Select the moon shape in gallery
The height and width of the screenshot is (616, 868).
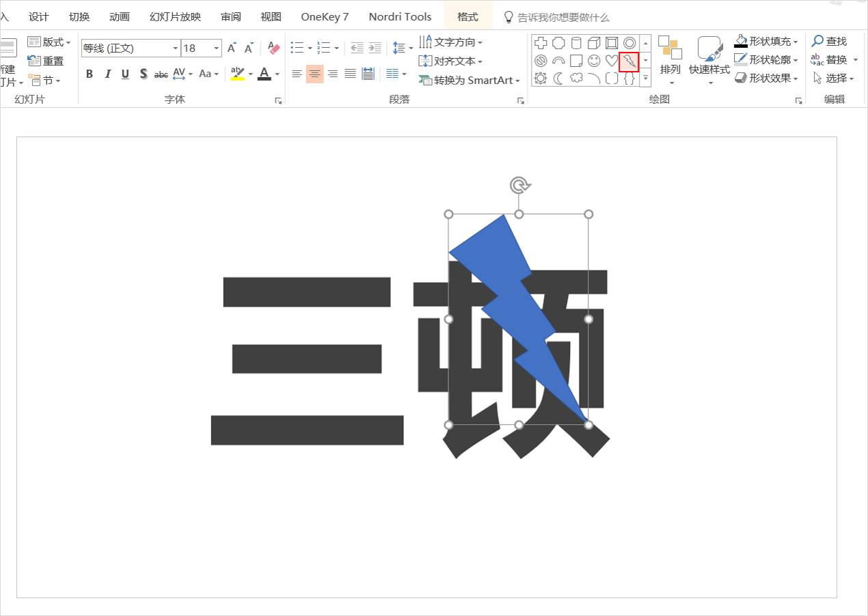click(558, 79)
